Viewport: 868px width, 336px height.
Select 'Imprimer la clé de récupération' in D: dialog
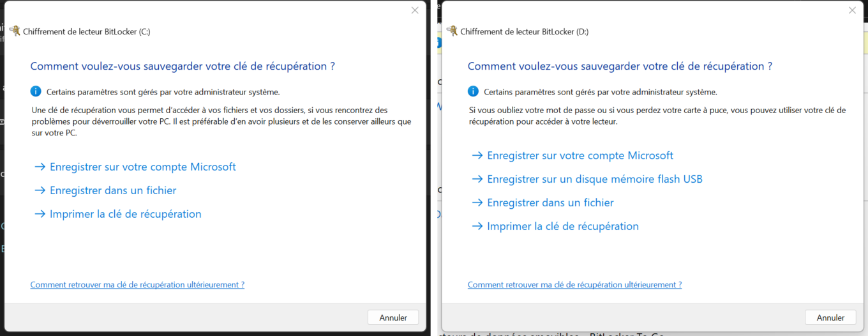(x=555, y=226)
